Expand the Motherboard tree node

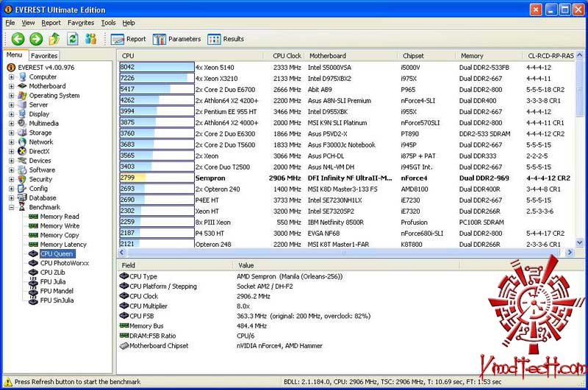pos(11,86)
